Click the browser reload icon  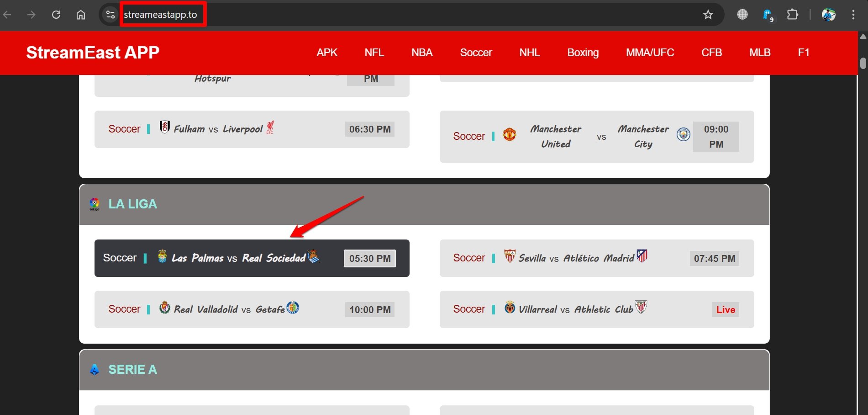click(x=56, y=15)
